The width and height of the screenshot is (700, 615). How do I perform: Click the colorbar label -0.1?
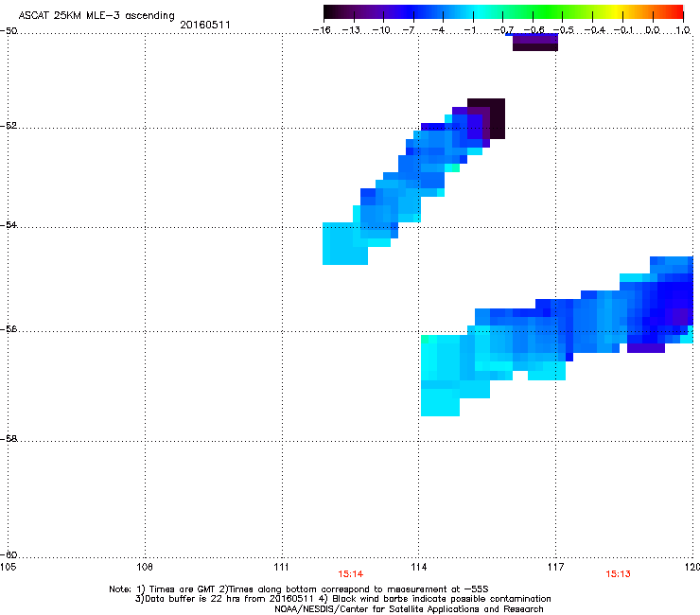click(624, 30)
